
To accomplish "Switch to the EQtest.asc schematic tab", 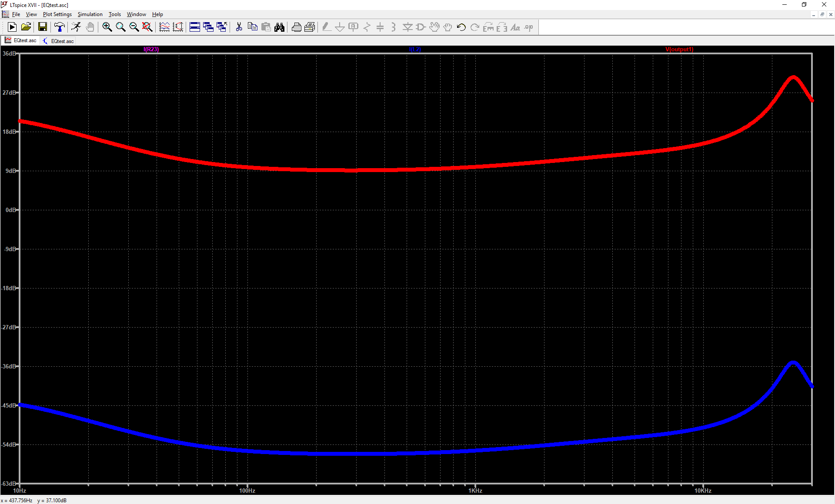I will click(x=58, y=41).
